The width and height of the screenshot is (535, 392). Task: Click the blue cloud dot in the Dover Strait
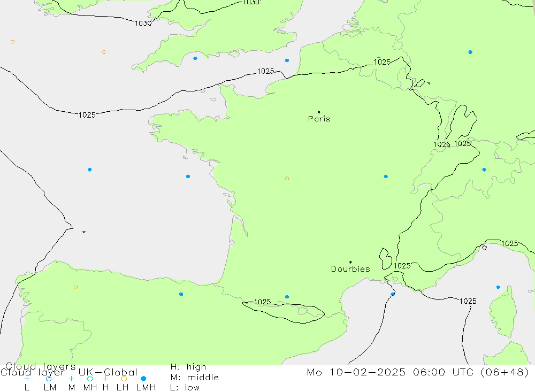[287, 60]
